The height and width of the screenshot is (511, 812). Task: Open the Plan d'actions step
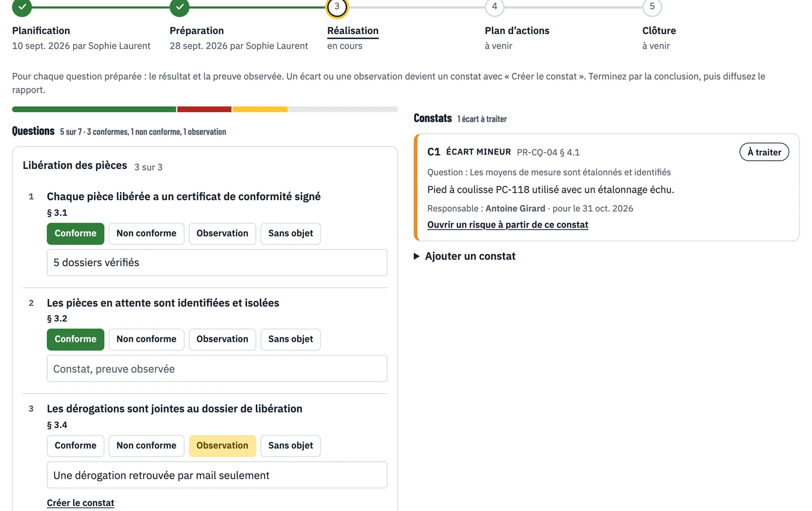(x=517, y=31)
